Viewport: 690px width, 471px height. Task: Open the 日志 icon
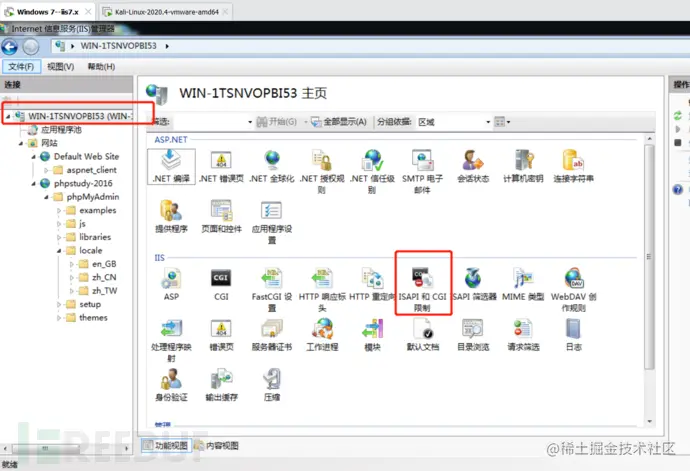[x=573, y=335]
